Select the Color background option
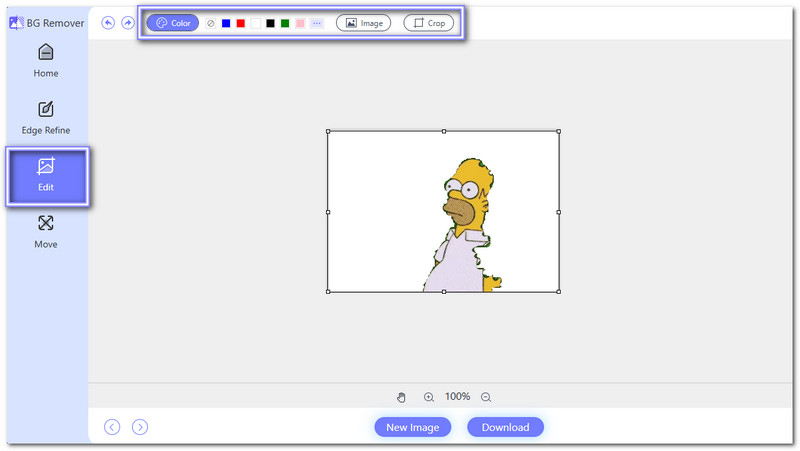The image size is (800, 451). point(173,23)
